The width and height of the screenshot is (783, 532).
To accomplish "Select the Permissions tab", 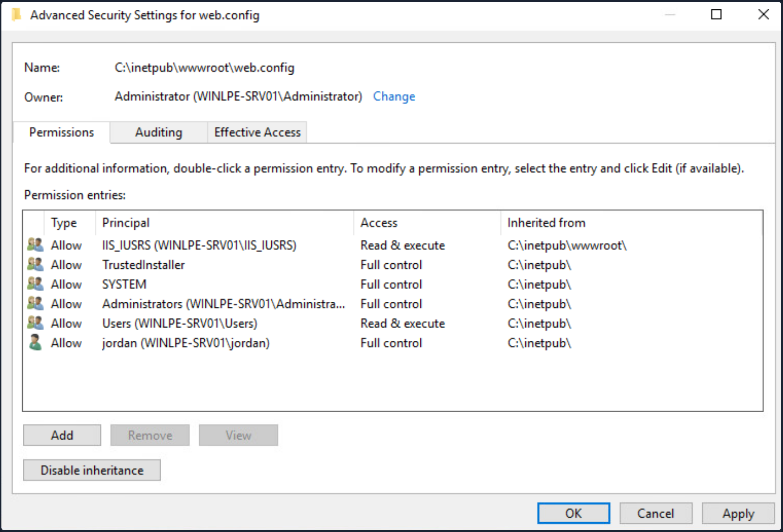I will click(61, 132).
